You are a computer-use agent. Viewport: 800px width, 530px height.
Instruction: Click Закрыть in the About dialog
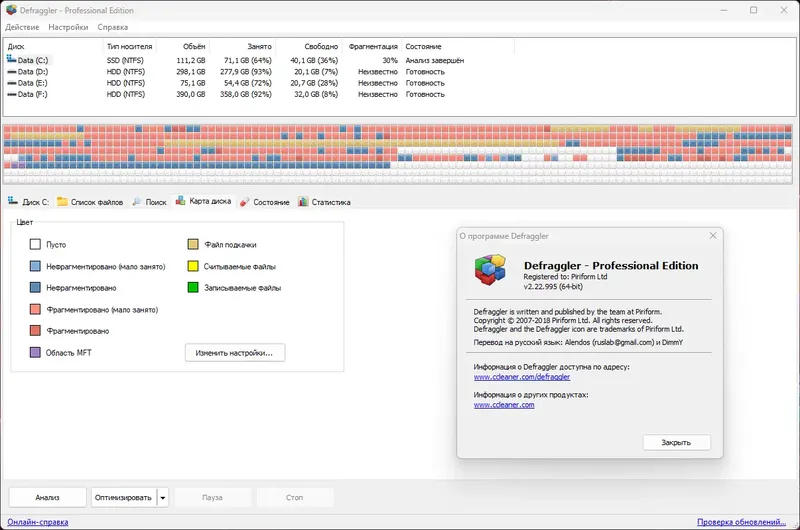676,442
